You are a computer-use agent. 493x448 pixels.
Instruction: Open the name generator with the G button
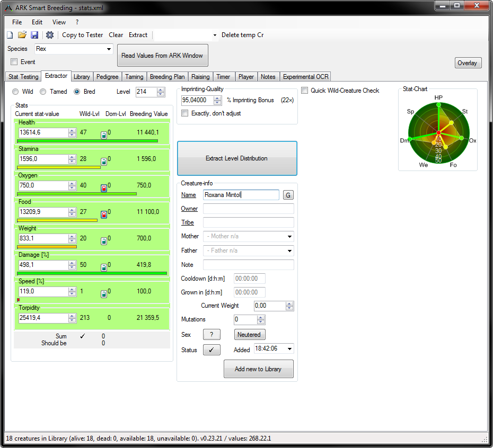[288, 195]
